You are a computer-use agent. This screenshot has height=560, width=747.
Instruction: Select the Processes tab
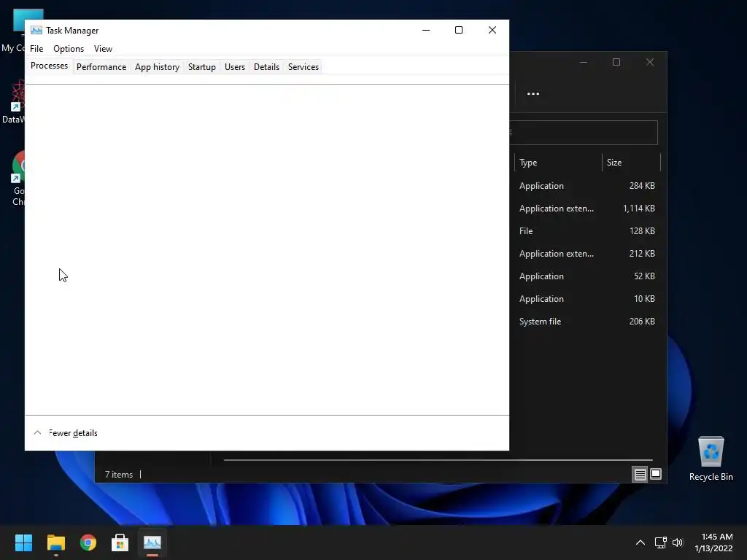(49, 66)
